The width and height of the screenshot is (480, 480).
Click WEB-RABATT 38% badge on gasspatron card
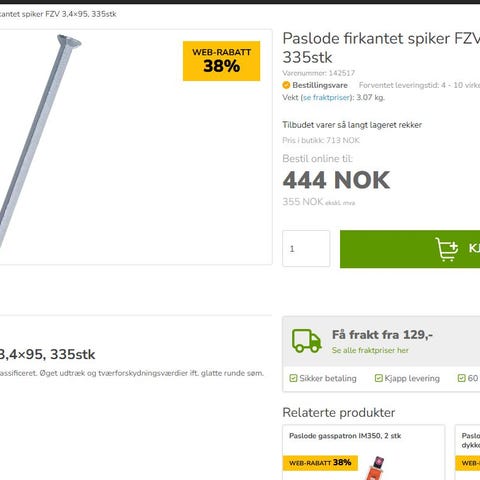click(320, 463)
